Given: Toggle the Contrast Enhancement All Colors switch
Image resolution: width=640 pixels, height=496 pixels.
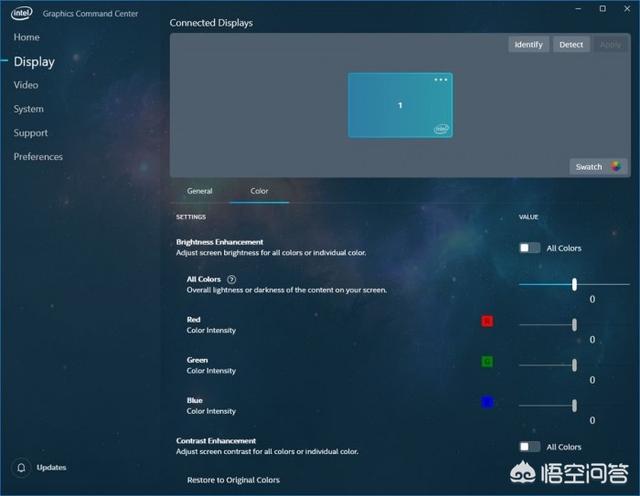Looking at the screenshot, I should point(529,447).
